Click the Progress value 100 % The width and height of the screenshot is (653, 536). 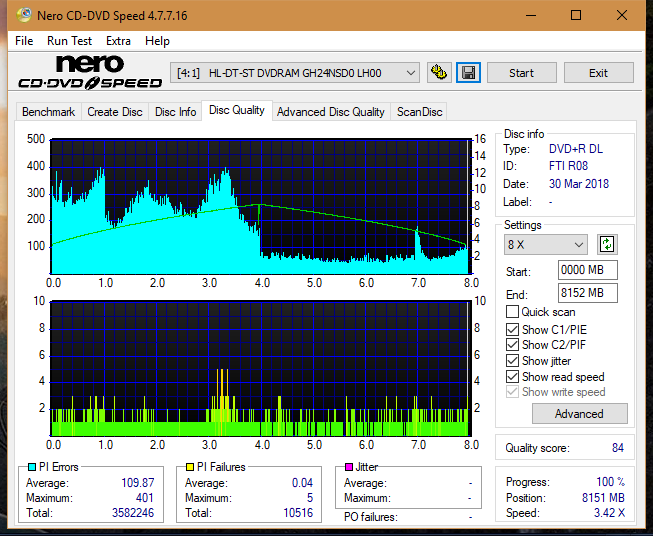(611, 482)
